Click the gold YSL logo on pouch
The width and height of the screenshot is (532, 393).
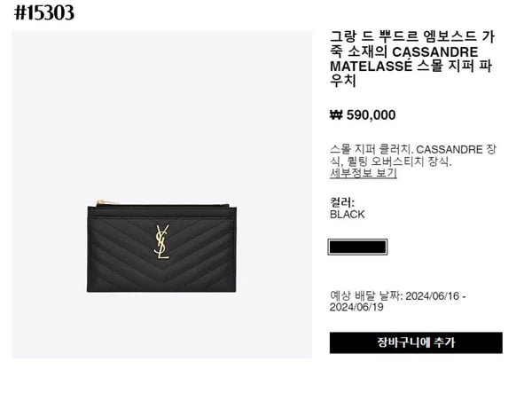162,241
